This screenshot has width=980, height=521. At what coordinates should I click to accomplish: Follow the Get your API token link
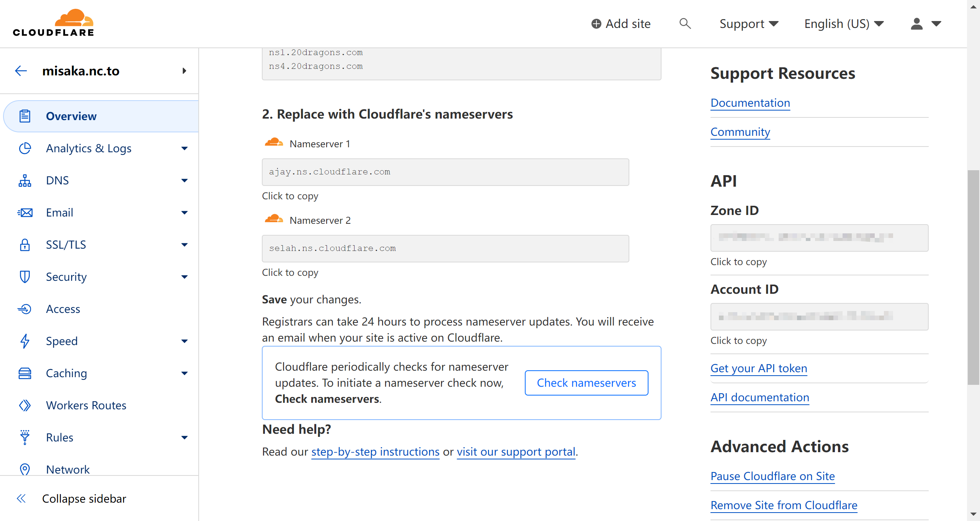759,368
